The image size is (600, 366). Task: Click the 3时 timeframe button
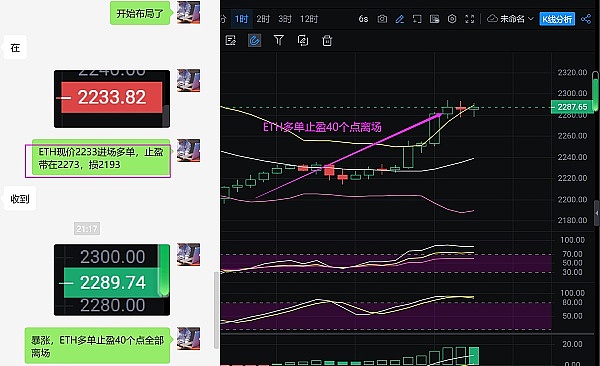point(285,19)
